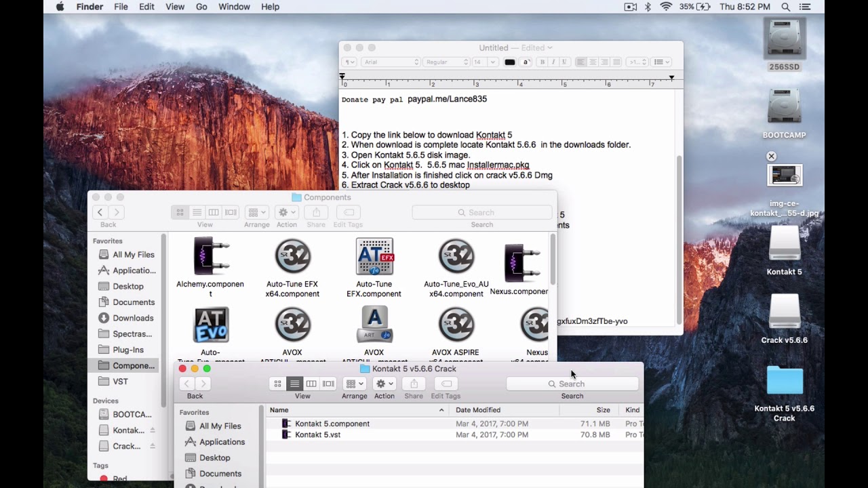
Task: Open Action gear dropdown in Kontakt Crack window
Action: 384,384
